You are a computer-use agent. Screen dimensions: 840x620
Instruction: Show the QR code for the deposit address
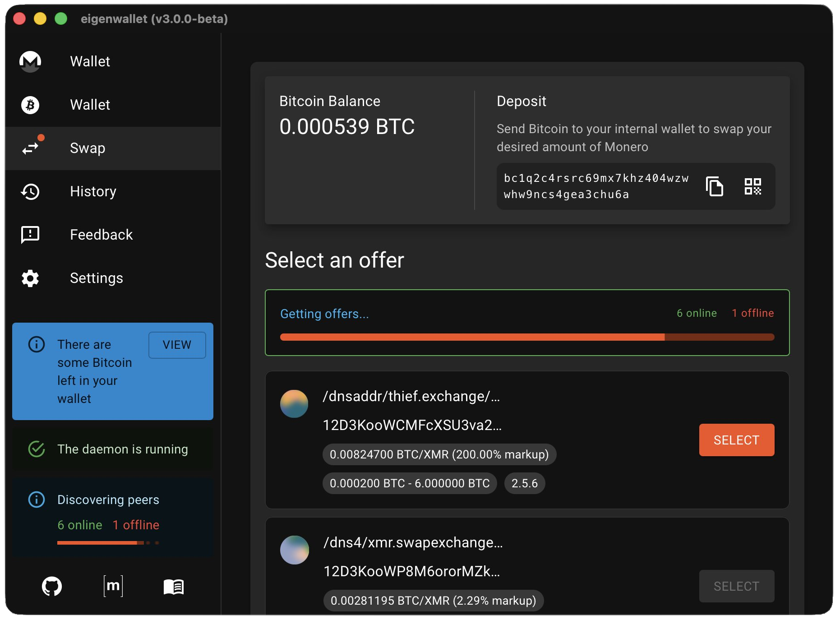click(753, 186)
